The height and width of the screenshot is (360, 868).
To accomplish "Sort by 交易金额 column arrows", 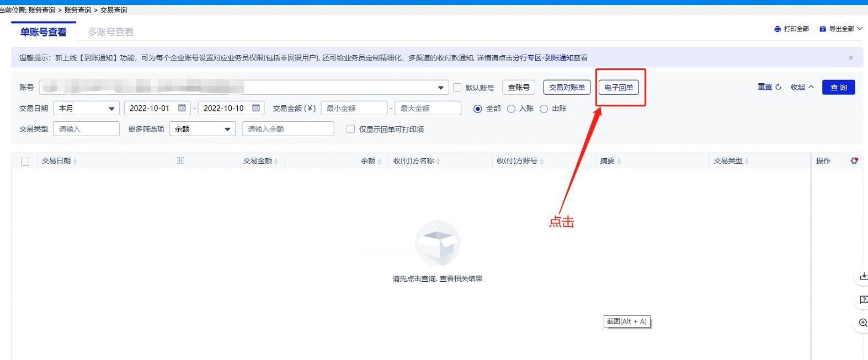I will tap(276, 161).
